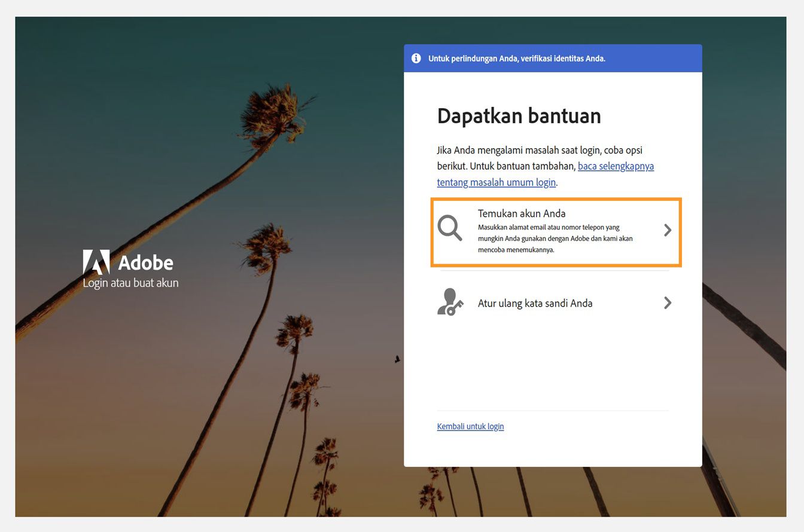The image size is (804, 532).
Task: Choose Atur ulang kata sandi Anda
Action: (x=535, y=302)
